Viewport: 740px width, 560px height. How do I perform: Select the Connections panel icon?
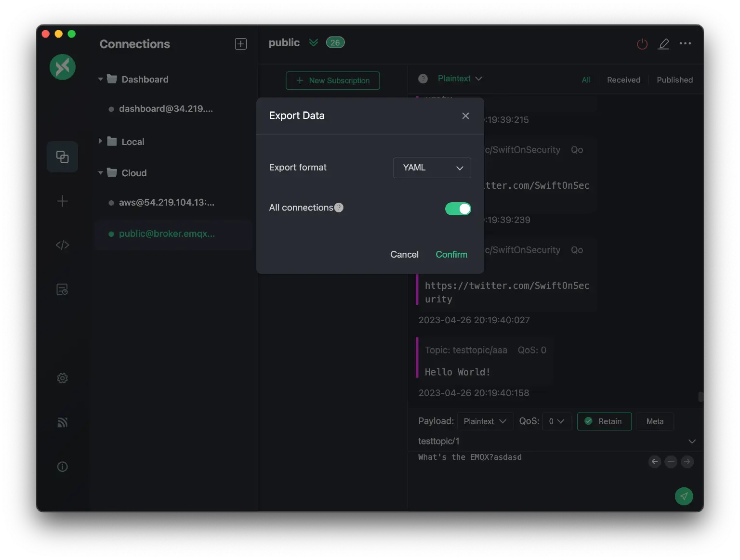coord(62,156)
